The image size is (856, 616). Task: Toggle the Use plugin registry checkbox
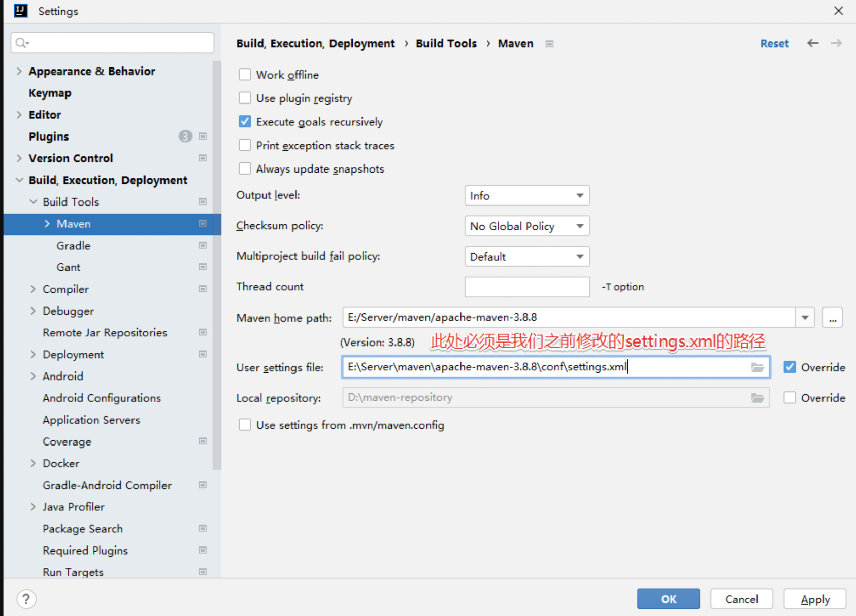[x=245, y=98]
